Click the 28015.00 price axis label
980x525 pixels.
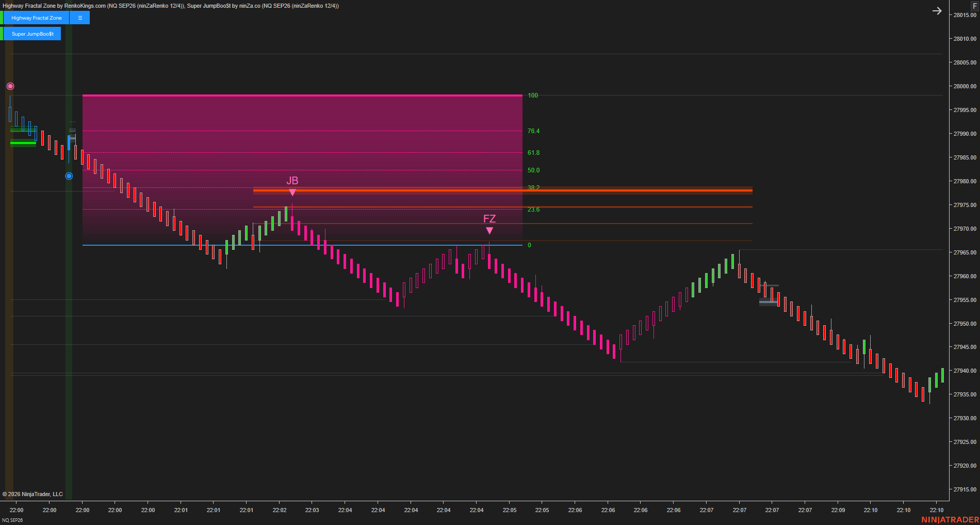[x=965, y=15]
